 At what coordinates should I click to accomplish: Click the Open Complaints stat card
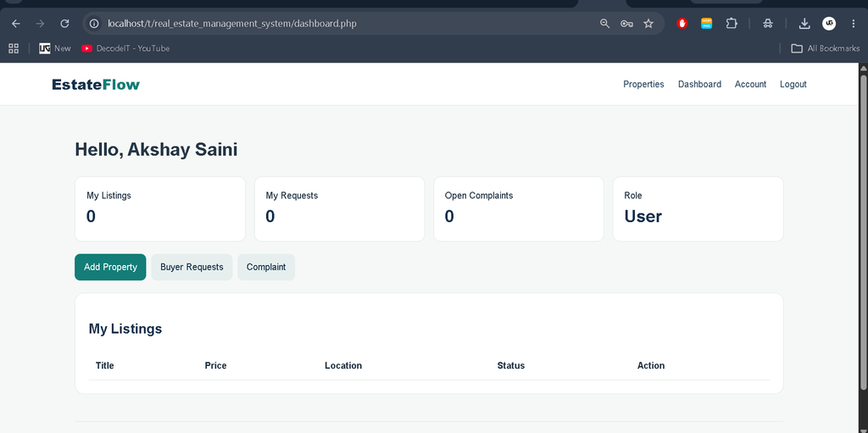pyautogui.click(x=519, y=208)
